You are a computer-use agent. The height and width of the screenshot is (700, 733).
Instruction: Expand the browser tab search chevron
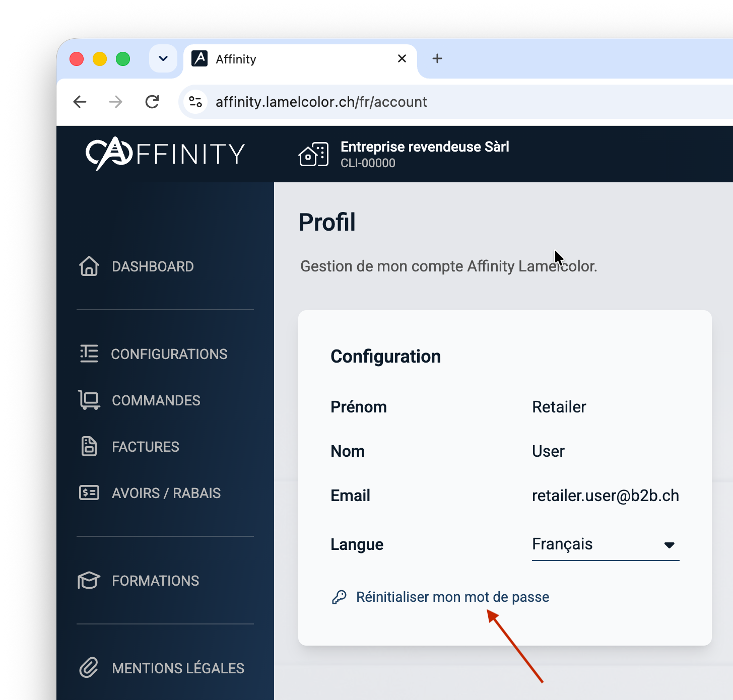coord(163,58)
